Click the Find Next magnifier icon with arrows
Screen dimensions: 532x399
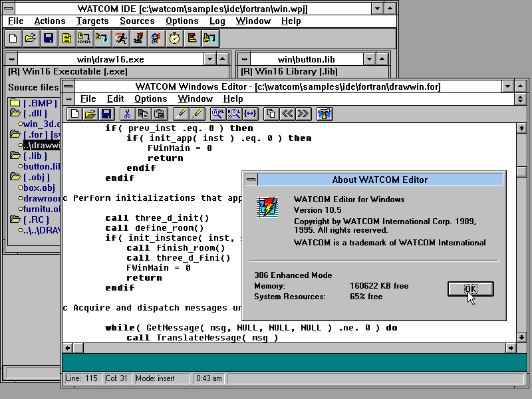234,114
